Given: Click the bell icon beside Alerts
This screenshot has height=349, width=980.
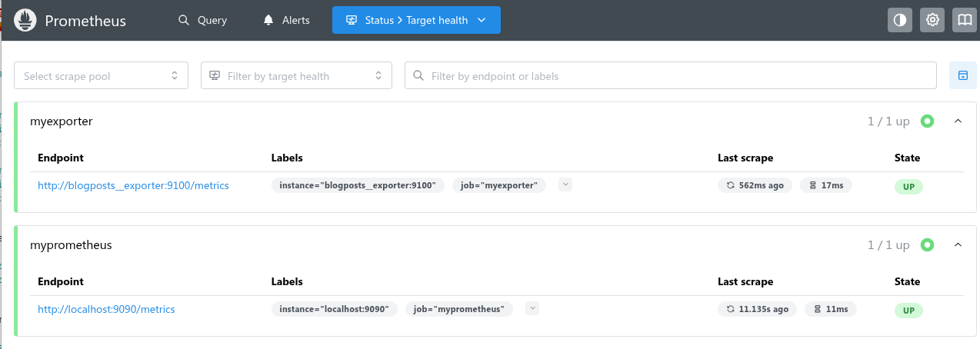Looking at the screenshot, I should (268, 20).
